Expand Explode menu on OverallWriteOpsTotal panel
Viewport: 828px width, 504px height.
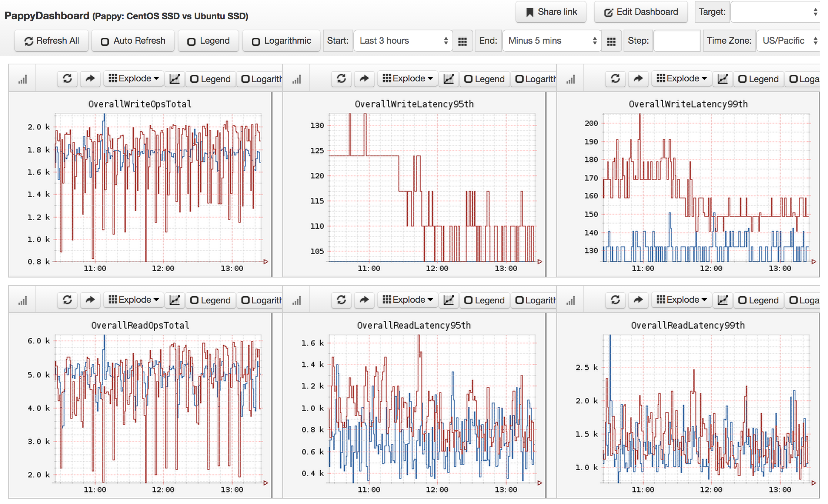click(x=134, y=78)
